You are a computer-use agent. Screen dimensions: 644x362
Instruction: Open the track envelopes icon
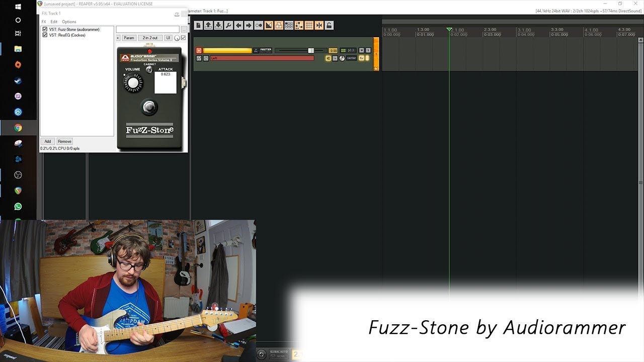tap(199, 58)
